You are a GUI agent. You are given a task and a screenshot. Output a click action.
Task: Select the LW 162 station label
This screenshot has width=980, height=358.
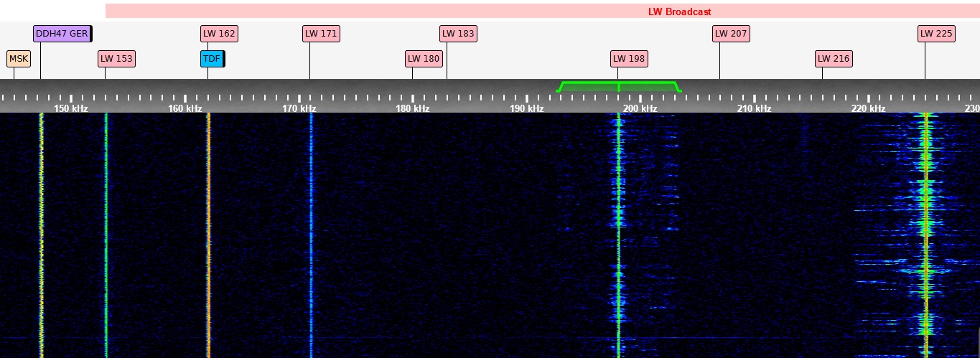[219, 34]
